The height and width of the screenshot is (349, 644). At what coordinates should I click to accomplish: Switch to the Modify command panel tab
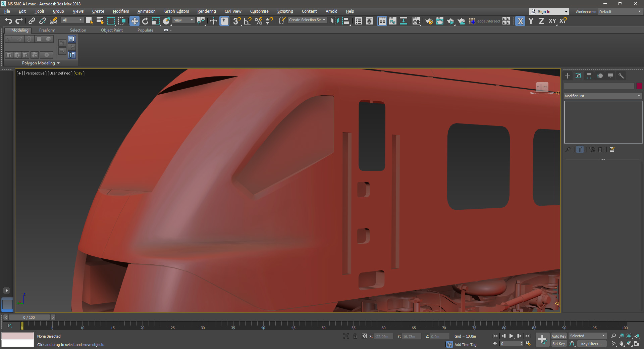[578, 76]
